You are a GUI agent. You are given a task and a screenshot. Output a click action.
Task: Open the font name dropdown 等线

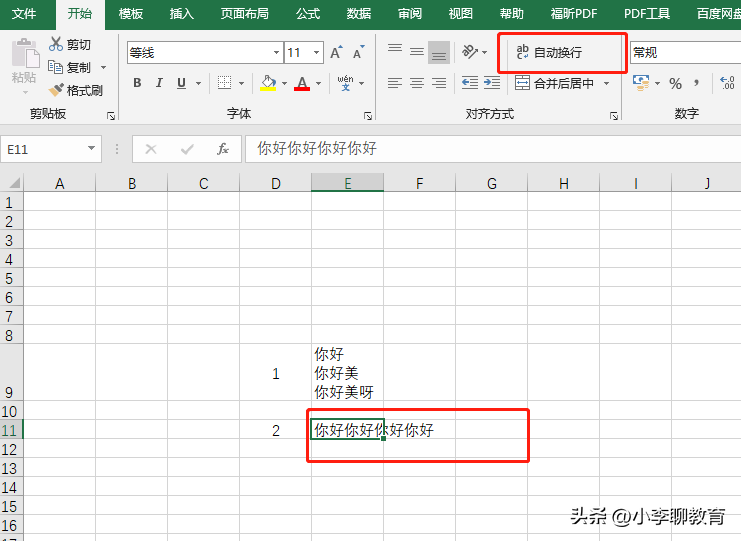coord(276,52)
